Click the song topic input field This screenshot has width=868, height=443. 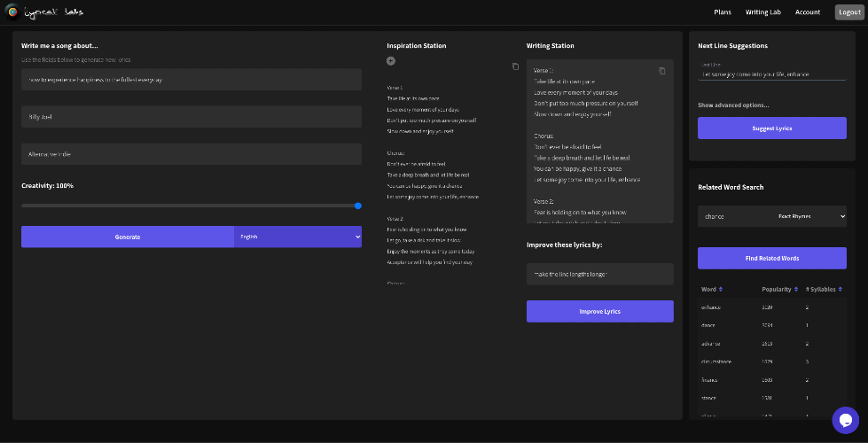(192, 80)
